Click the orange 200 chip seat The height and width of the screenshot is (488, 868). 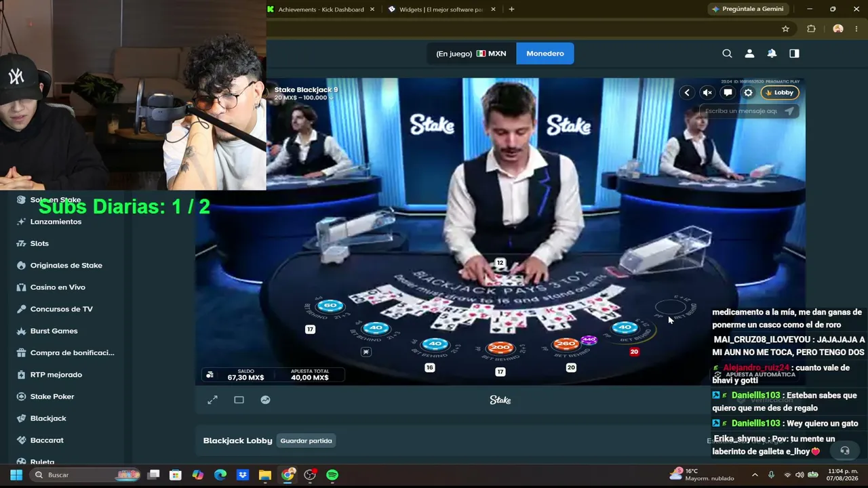click(x=500, y=348)
